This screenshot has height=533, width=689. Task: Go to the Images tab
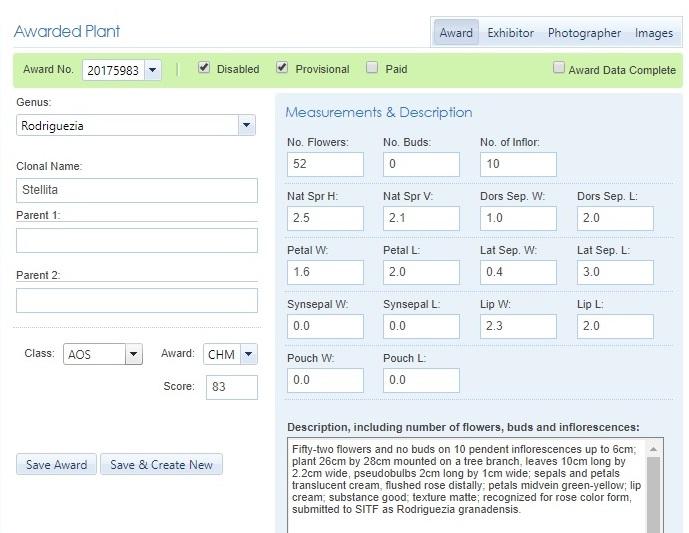click(x=654, y=33)
